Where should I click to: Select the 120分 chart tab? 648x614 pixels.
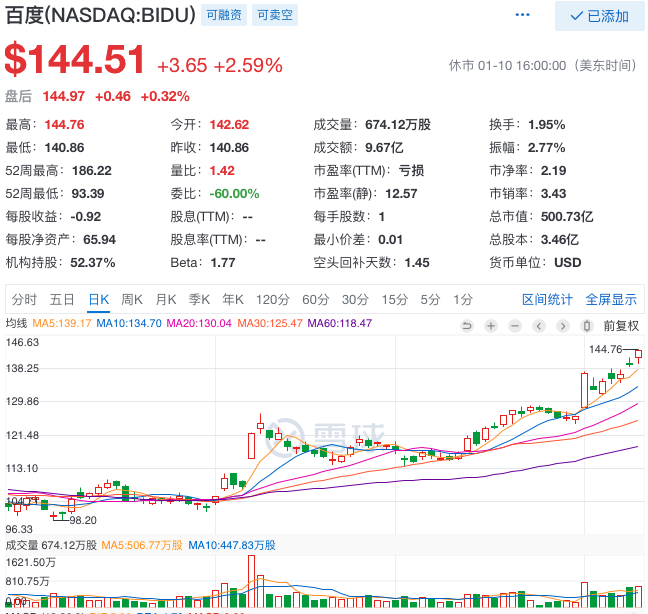273,299
